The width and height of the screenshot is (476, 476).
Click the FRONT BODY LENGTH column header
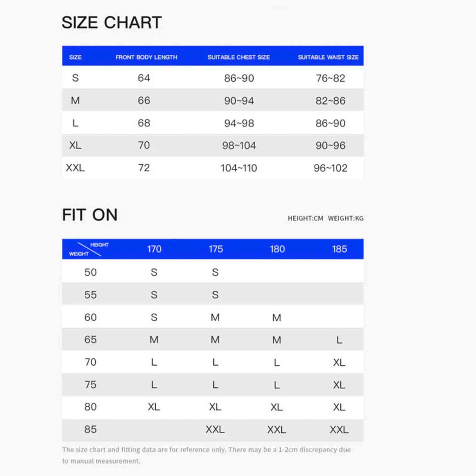[x=146, y=57]
